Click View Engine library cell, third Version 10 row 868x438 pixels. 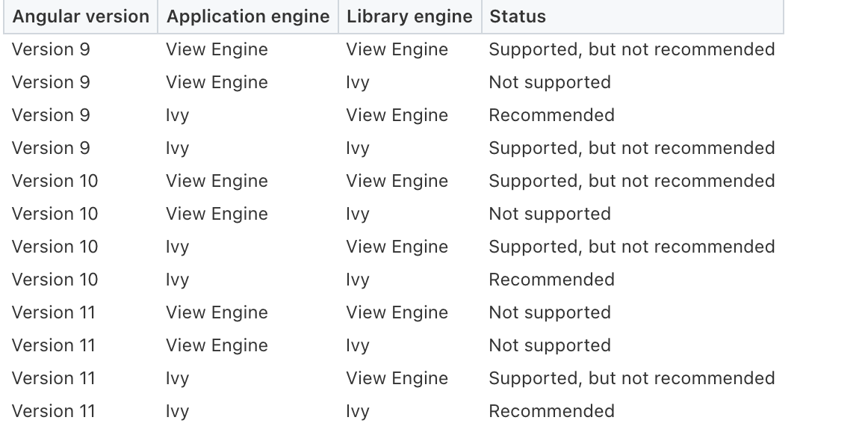(397, 247)
